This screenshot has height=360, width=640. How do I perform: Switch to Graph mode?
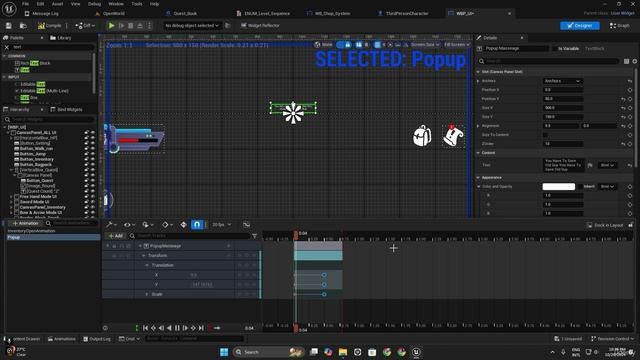(x=619, y=26)
